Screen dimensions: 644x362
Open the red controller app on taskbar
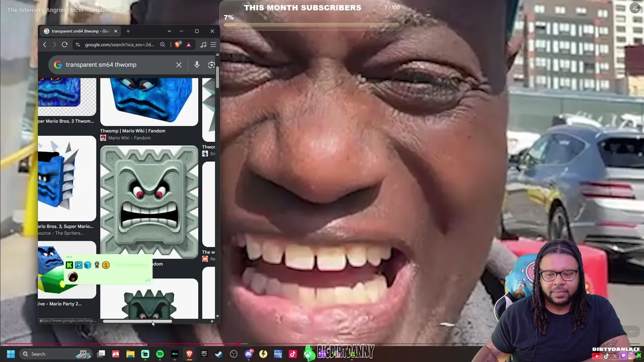pos(116,354)
